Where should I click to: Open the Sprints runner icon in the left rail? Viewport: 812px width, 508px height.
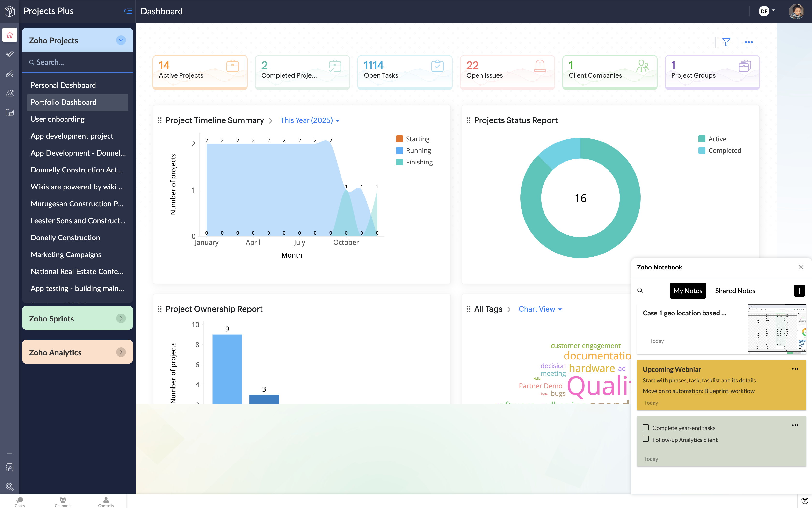click(x=10, y=74)
